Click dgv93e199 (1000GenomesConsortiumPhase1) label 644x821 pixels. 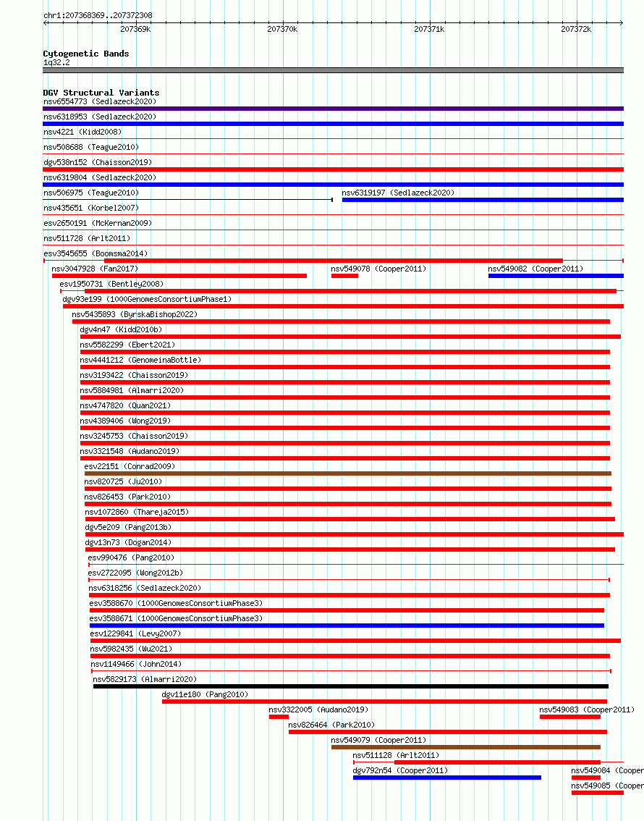147,299
